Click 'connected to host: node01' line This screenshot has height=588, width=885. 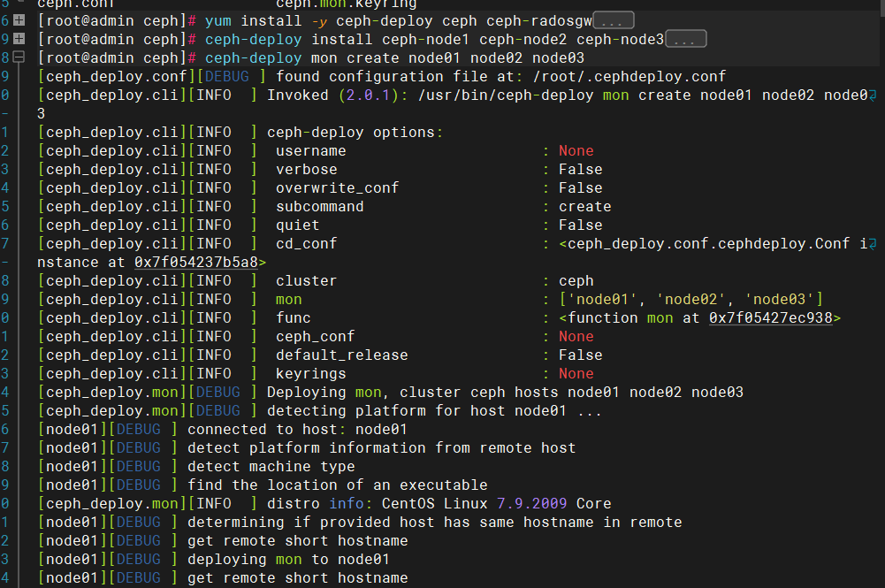click(297, 431)
